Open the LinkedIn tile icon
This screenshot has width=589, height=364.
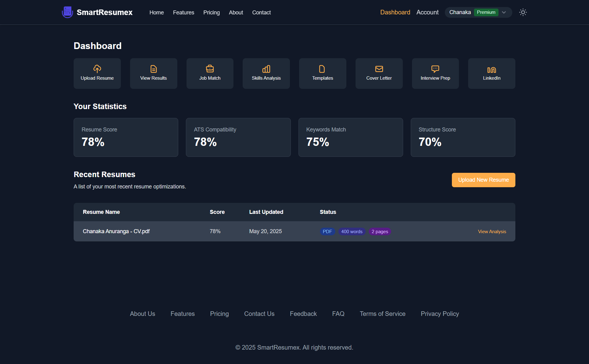tap(491, 70)
